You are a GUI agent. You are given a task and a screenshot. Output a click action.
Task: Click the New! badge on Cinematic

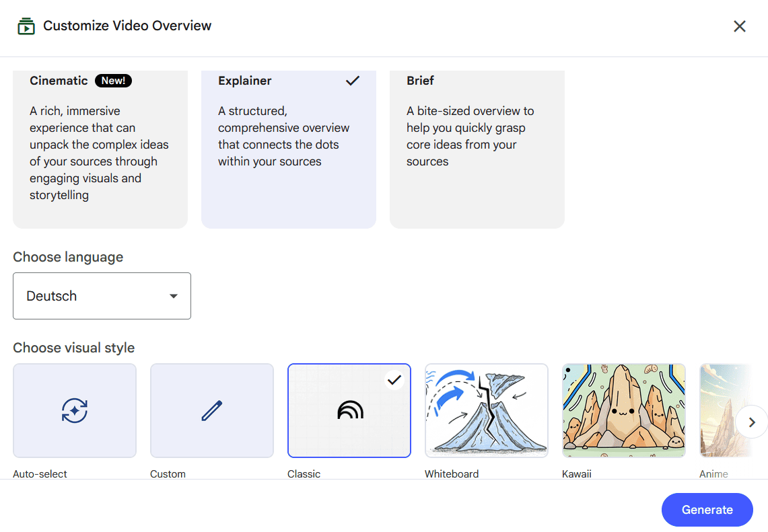click(112, 80)
